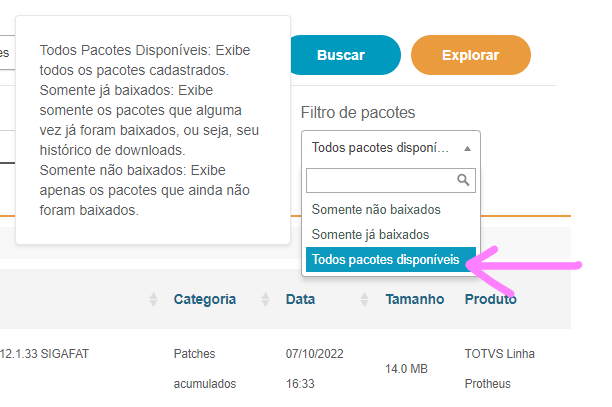Sort table by Categoria column header
The width and height of the screenshot is (612, 407).
pyautogui.click(x=205, y=299)
